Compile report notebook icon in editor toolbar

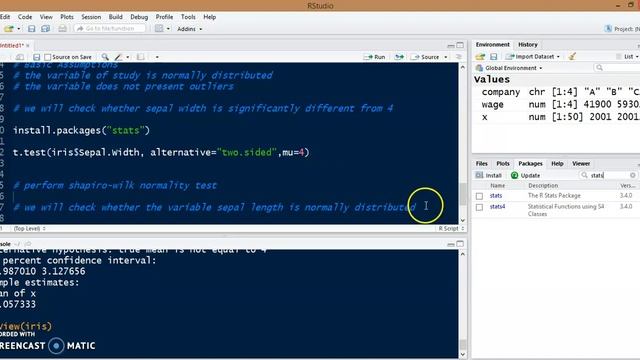[x=140, y=57]
